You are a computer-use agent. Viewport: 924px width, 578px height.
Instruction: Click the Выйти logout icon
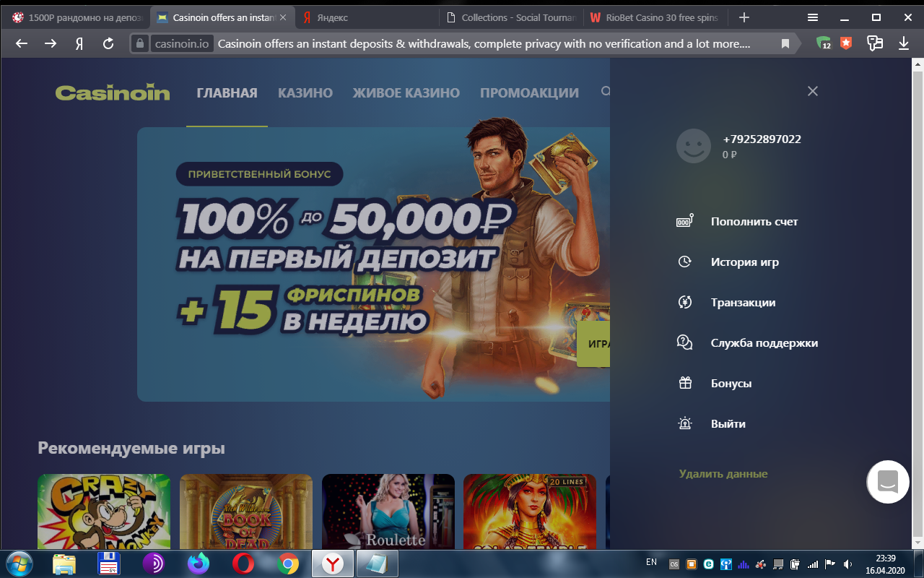[x=684, y=423]
